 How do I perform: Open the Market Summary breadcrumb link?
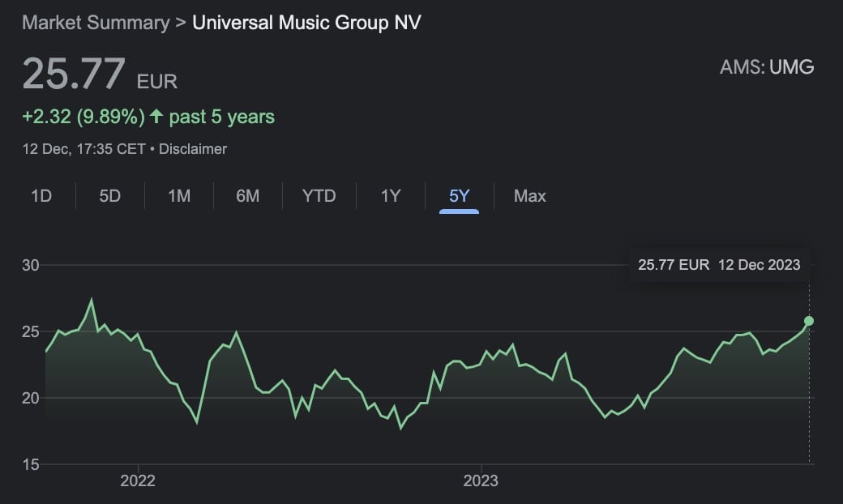tap(95, 22)
